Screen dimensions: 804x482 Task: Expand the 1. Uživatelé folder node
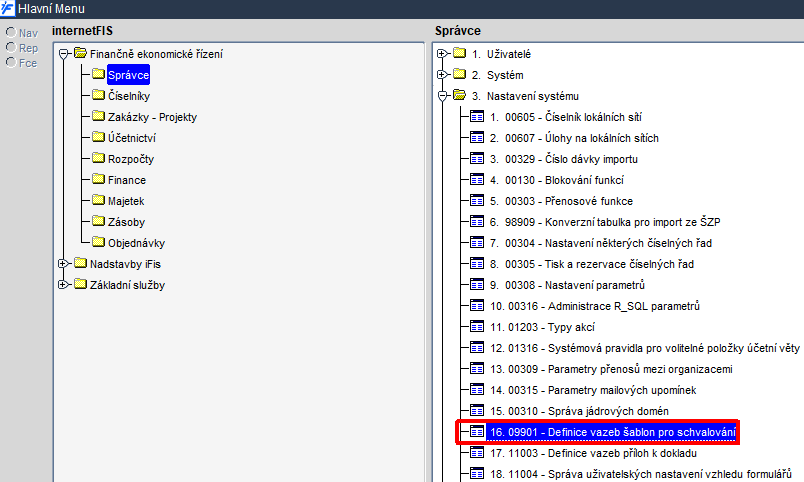click(x=442, y=53)
